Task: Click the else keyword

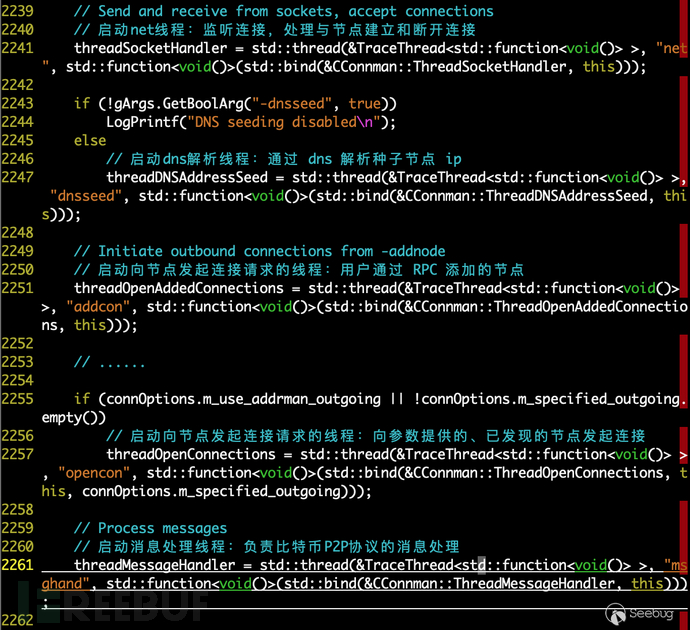Action: click(x=90, y=140)
